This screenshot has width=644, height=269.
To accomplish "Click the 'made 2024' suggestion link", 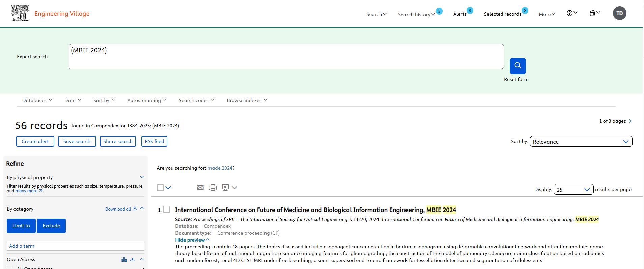I will (x=220, y=168).
